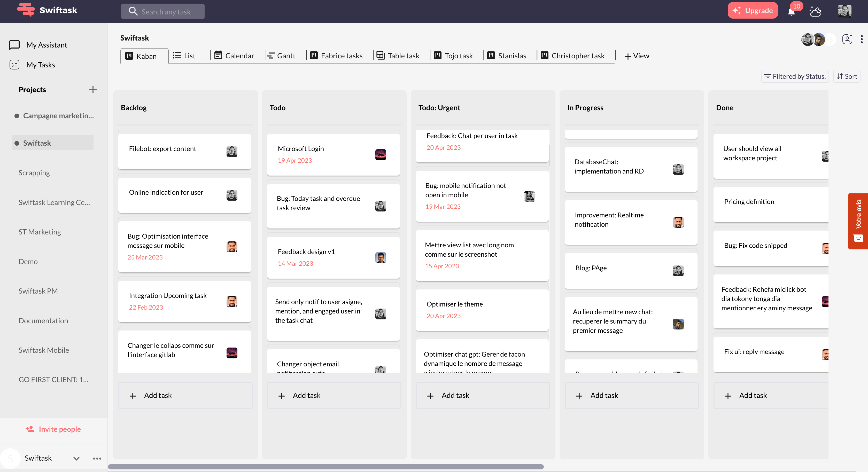Click the Upgrade button
Image resolution: width=868 pixels, height=472 pixels.
753,10
